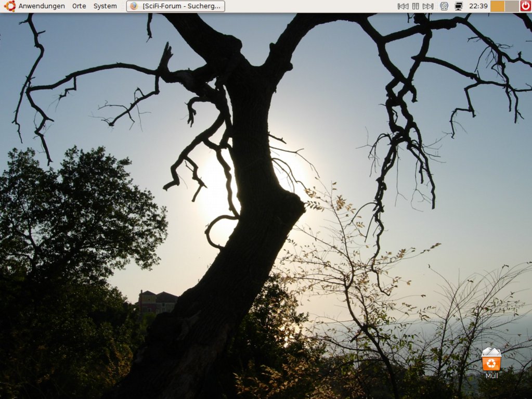Select the Müll trash icon on desktop
Viewport: 532px width, 399px height.
click(491, 359)
